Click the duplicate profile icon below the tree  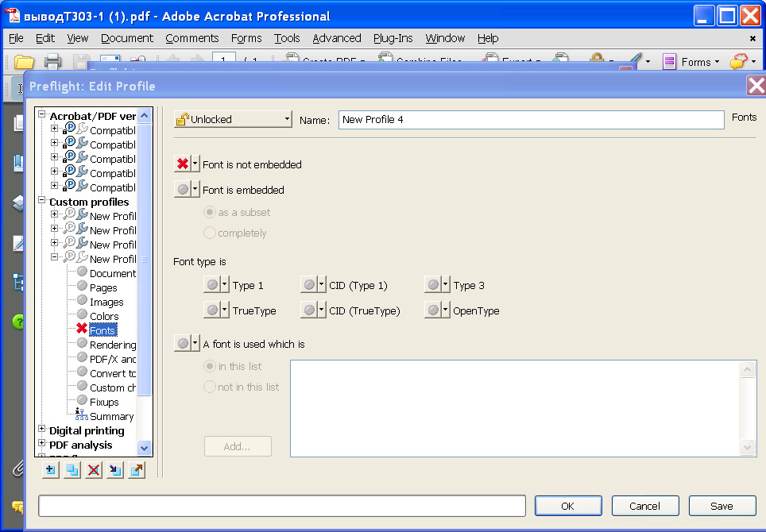point(72,471)
